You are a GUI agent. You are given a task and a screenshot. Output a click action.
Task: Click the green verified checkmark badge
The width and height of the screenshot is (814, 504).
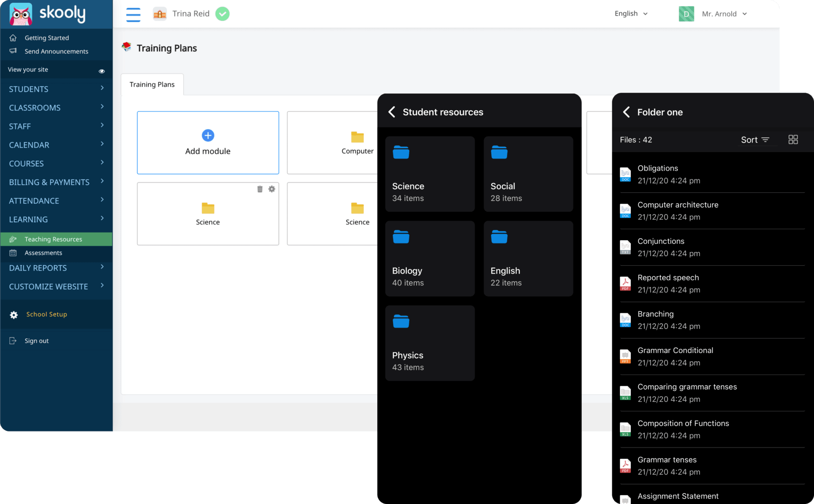pos(222,14)
